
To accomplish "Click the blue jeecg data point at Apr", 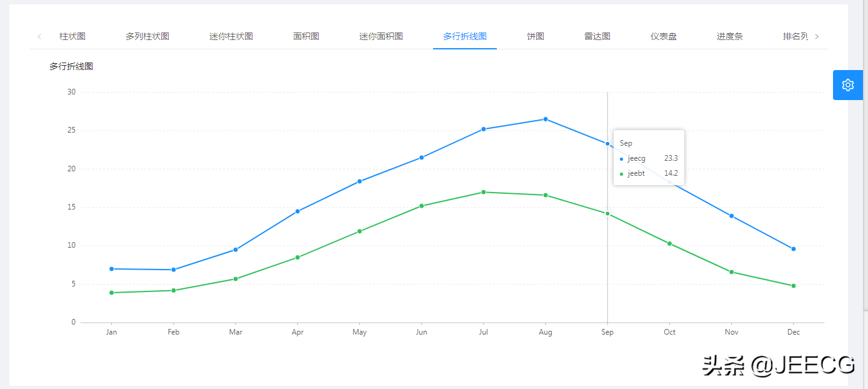I will [x=297, y=211].
